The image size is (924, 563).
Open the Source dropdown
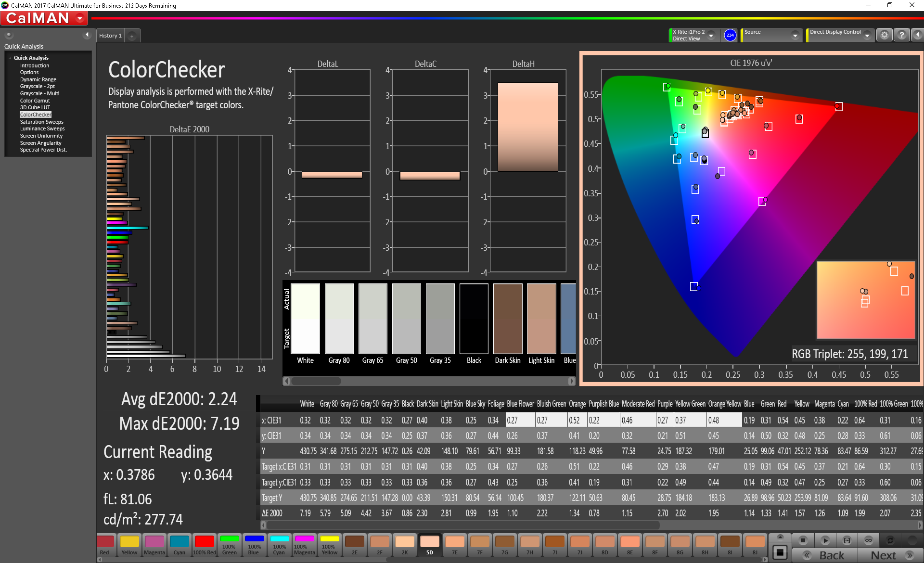point(795,35)
